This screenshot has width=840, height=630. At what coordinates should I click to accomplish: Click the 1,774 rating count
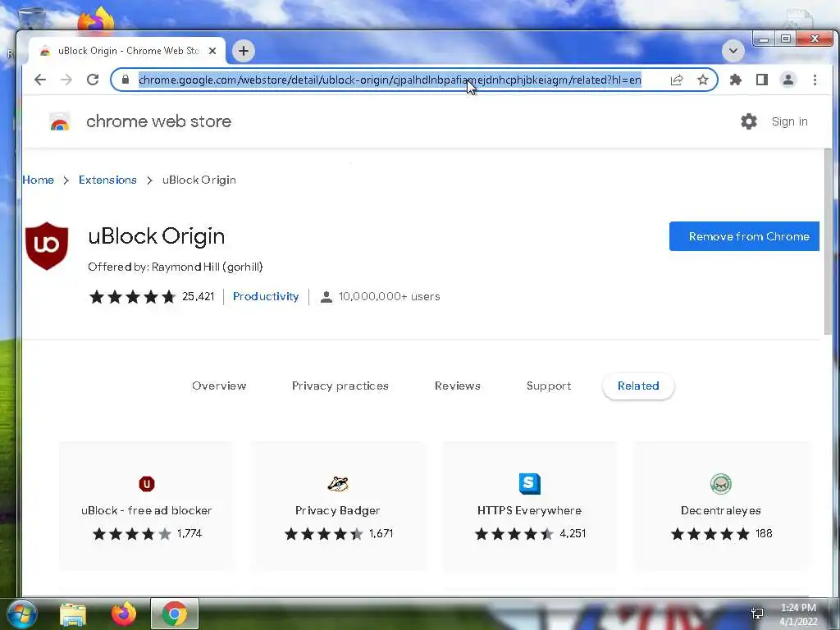pos(189,533)
